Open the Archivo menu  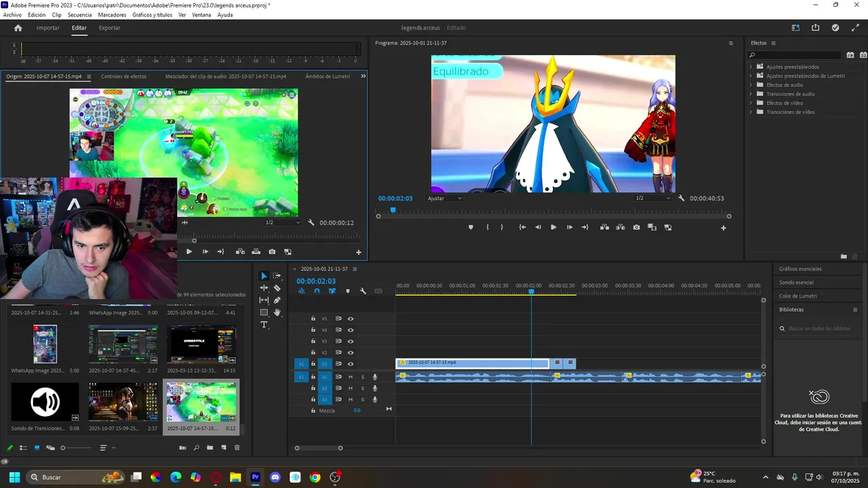click(x=12, y=15)
